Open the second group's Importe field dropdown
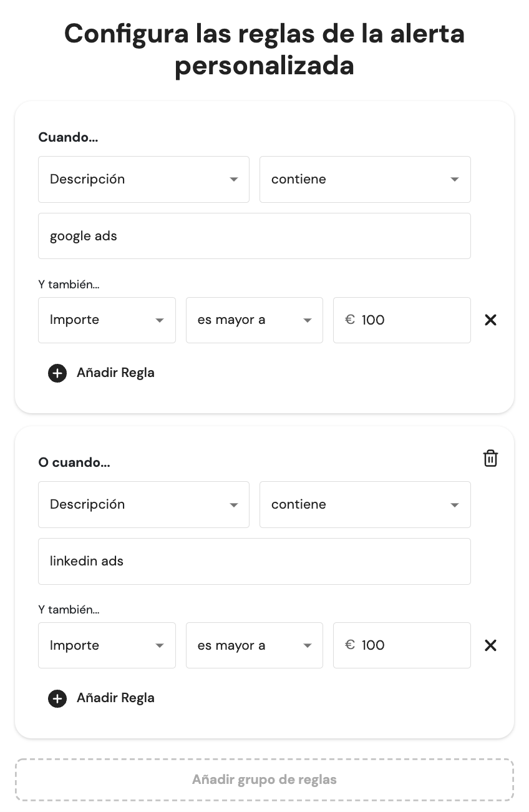 pyautogui.click(x=107, y=645)
